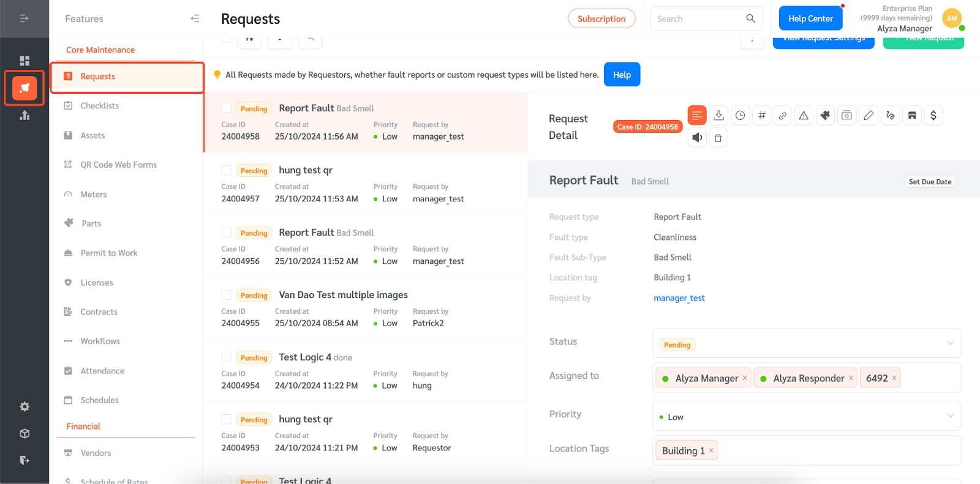Open the clock history icon
The image size is (980, 484).
(x=740, y=115)
